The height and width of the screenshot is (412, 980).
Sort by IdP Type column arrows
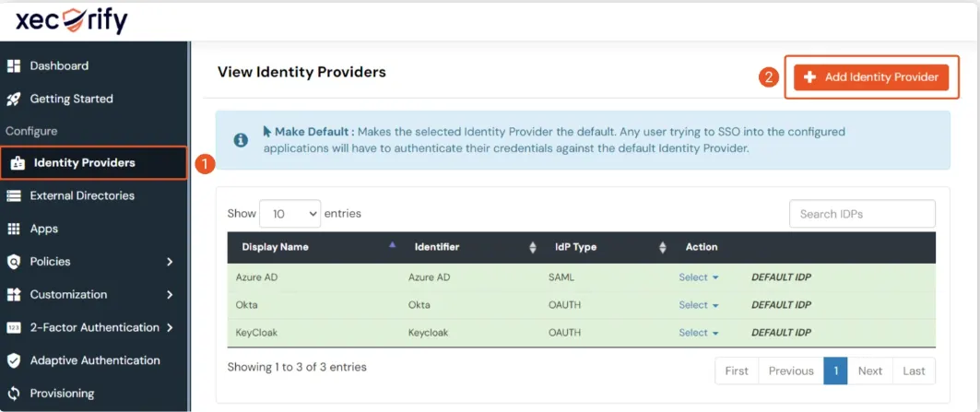point(663,248)
